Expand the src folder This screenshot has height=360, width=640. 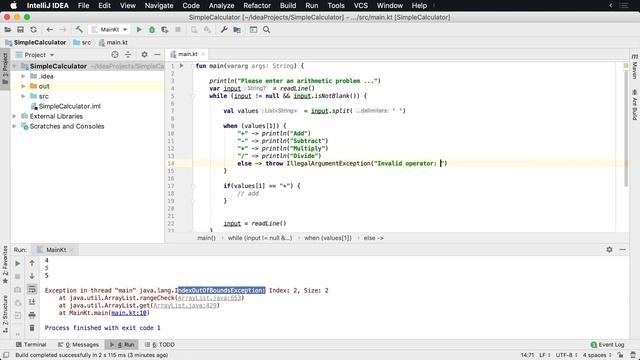[23, 96]
